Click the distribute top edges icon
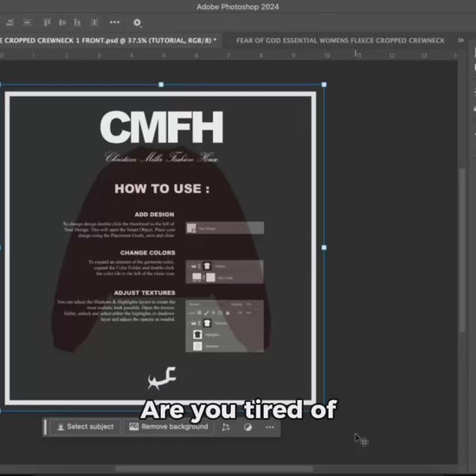The image size is (476, 476). 47,23
